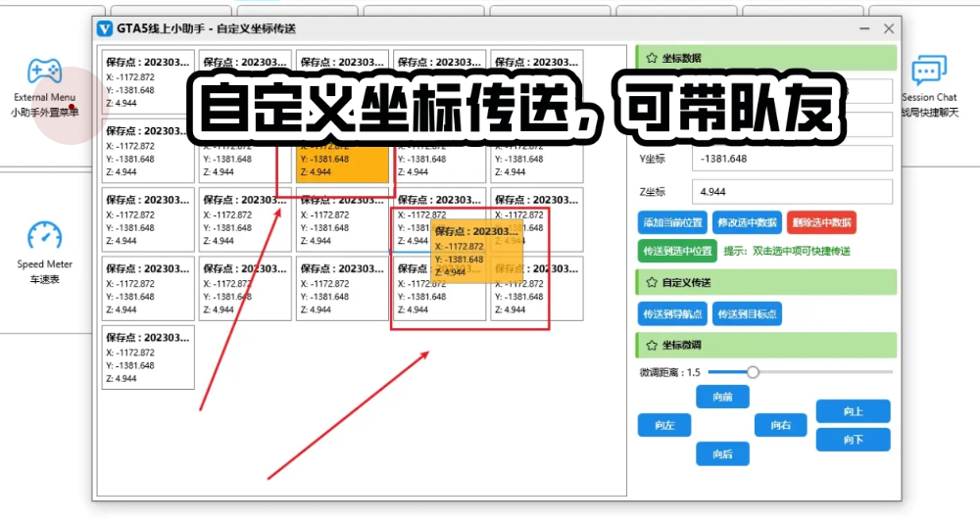Click into the Y坐标 input field
This screenshot has width=980, height=521.
(x=792, y=159)
